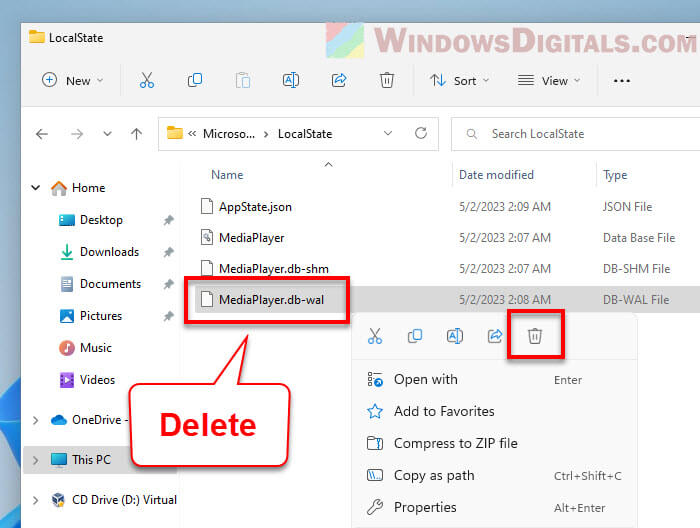Open Downloads in the navigation pane

pyautogui.click(x=109, y=252)
